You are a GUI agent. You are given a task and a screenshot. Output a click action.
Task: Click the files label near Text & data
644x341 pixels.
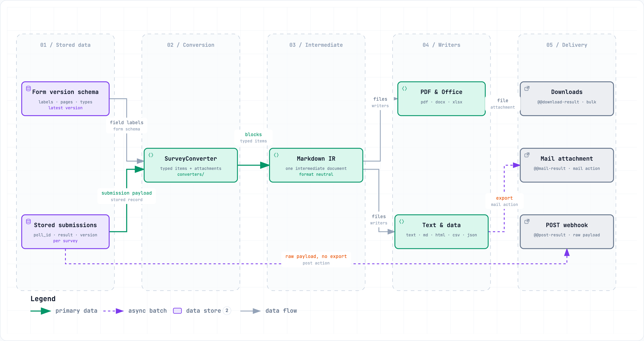tap(379, 217)
